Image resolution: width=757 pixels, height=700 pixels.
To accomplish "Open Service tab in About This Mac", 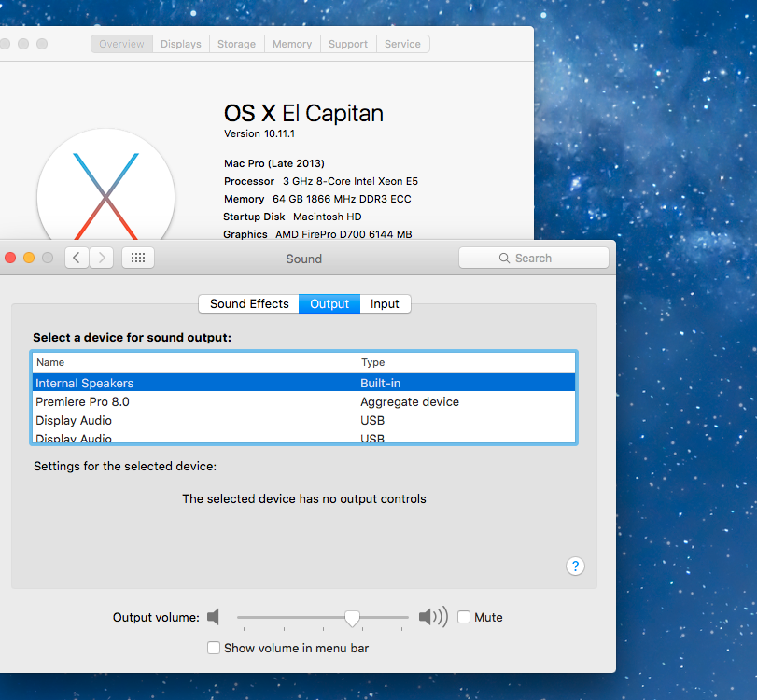I will [402, 44].
